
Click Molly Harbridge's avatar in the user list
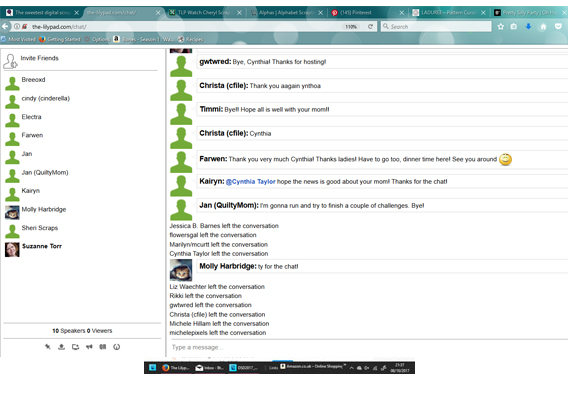(x=12, y=213)
